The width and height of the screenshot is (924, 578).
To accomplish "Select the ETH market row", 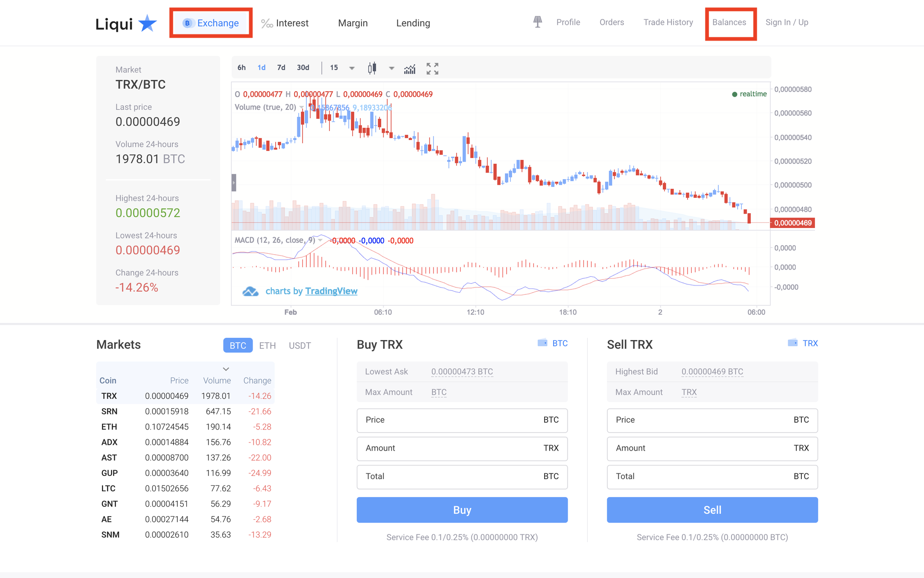I will point(185,427).
